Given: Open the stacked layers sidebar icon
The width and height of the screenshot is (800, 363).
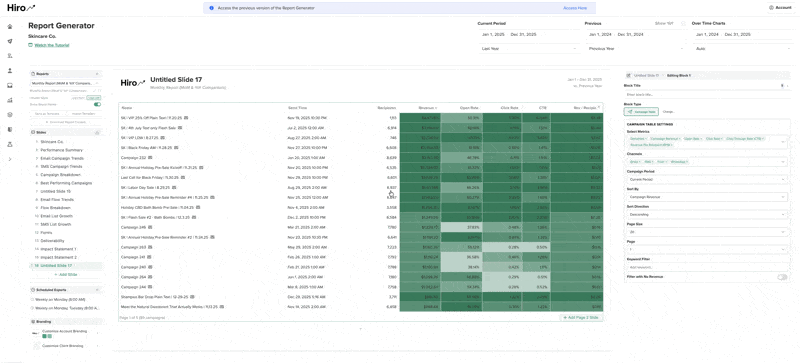Looking at the screenshot, I should coord(10,115).
